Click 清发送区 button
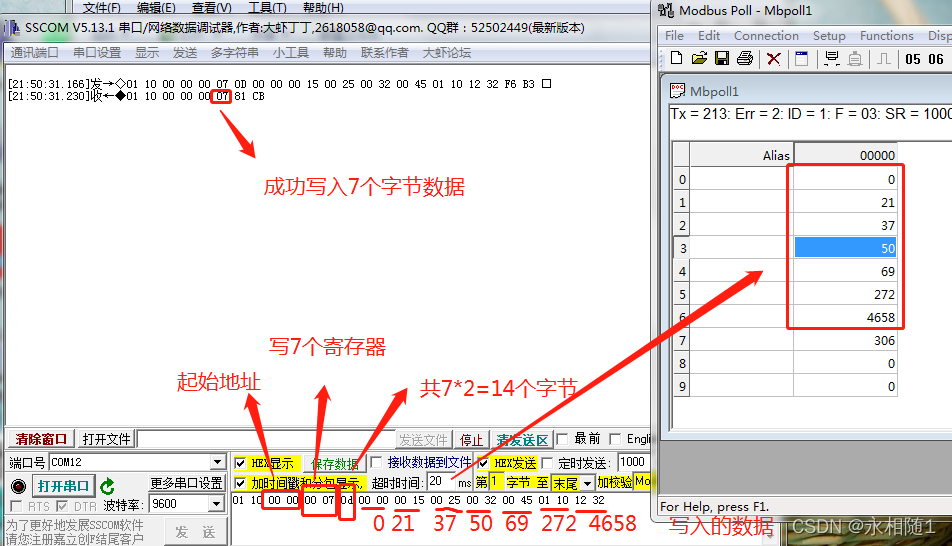Screen dimensions: 952x546 pyautogui.click(x=522, y=440)
